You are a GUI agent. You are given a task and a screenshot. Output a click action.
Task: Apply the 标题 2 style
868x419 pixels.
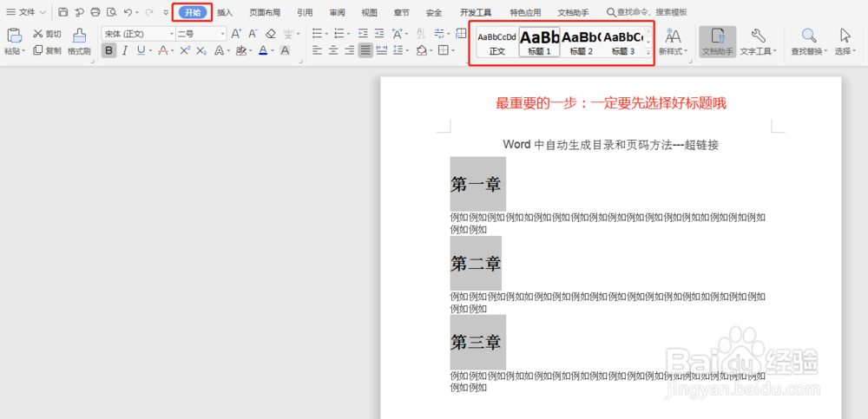582,43
